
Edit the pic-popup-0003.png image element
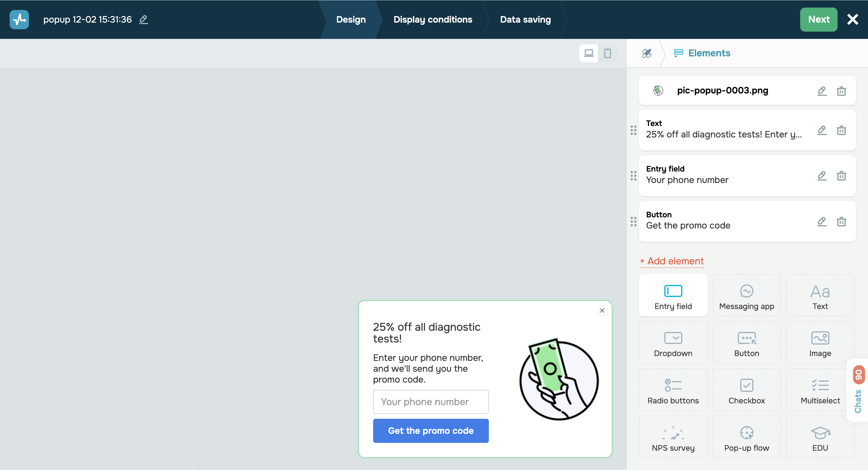coord(822,91)
